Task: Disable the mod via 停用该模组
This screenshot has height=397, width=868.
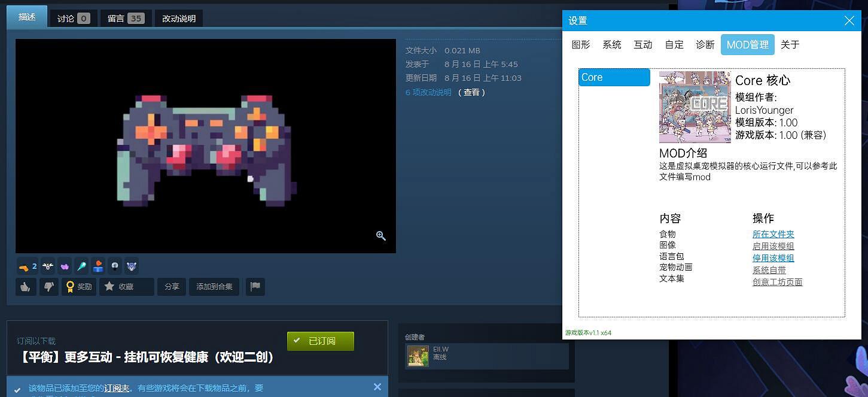Action: (773, 257)
